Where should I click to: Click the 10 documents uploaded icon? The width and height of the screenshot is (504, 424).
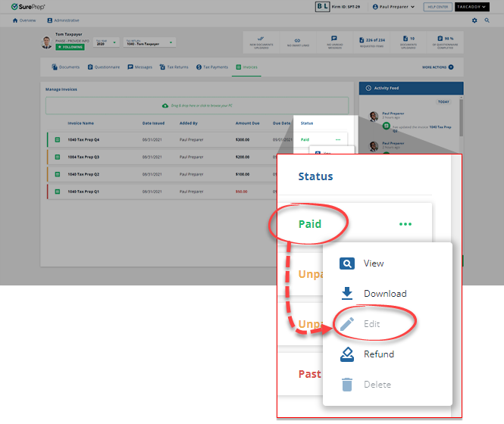point(405,39)
